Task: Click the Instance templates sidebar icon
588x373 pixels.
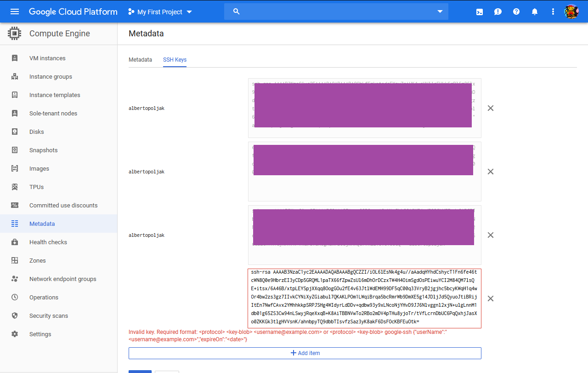Action: point(15,95)
